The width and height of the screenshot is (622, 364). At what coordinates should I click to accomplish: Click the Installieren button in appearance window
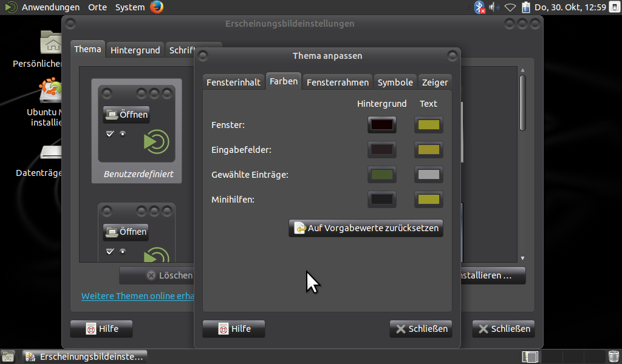pos(493,275)
